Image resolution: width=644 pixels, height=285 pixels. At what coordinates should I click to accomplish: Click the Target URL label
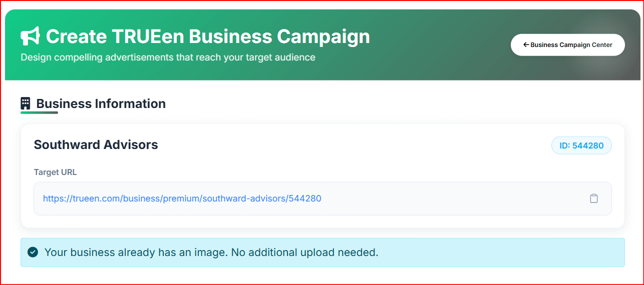click(55, 172)
